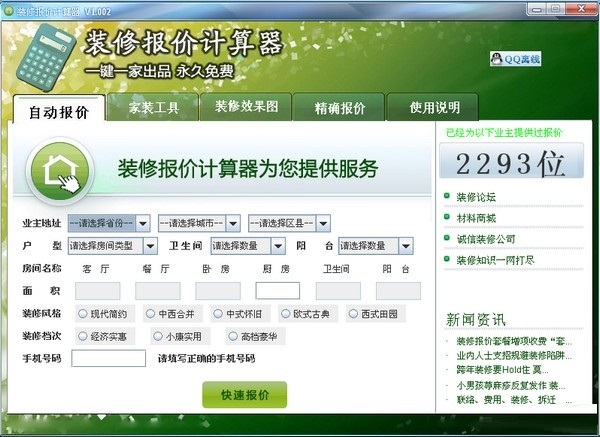The height and width of the screenshot is (437, 600).
Task: Expand the 请选择房间类型 room type dropdown
Action: [x=112, y=246]
